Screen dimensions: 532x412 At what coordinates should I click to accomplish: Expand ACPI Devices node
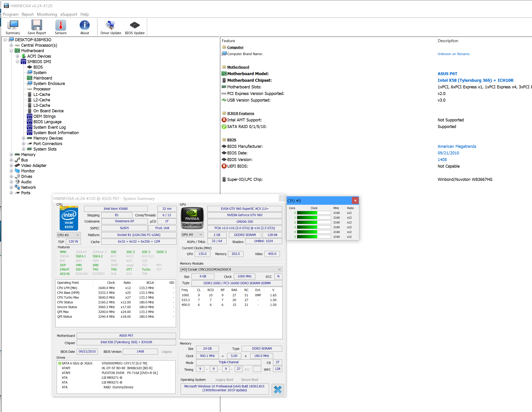(17, 56)
